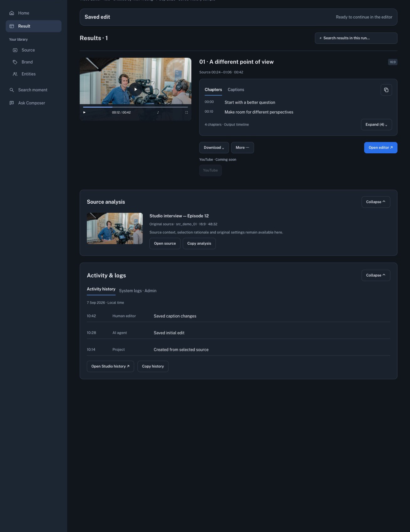Switch to the Captions tab
410x532 pixels.
click(x=236, y=90)
